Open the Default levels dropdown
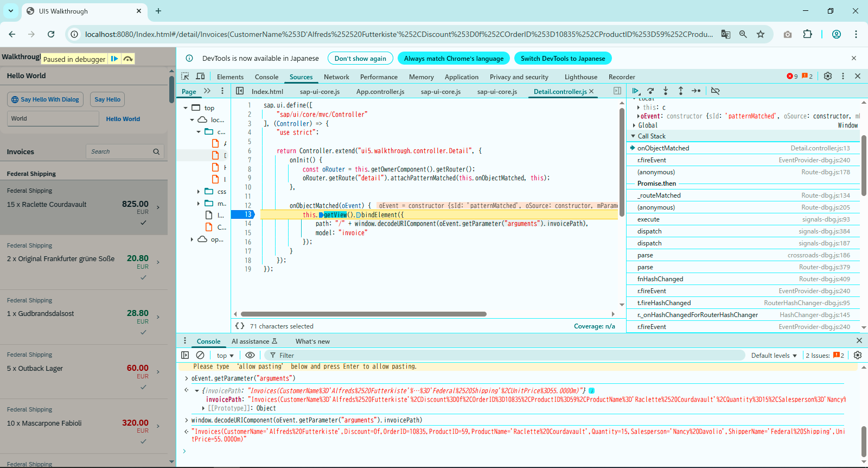 774,356
